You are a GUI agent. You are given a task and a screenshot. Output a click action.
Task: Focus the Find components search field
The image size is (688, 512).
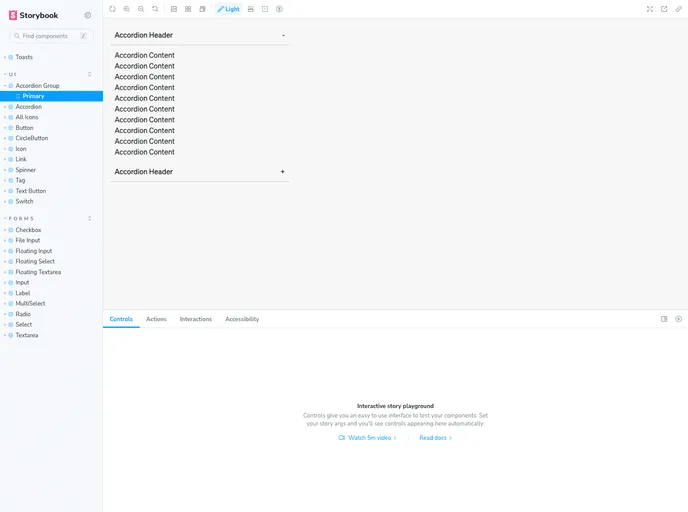tap(51, 36)
